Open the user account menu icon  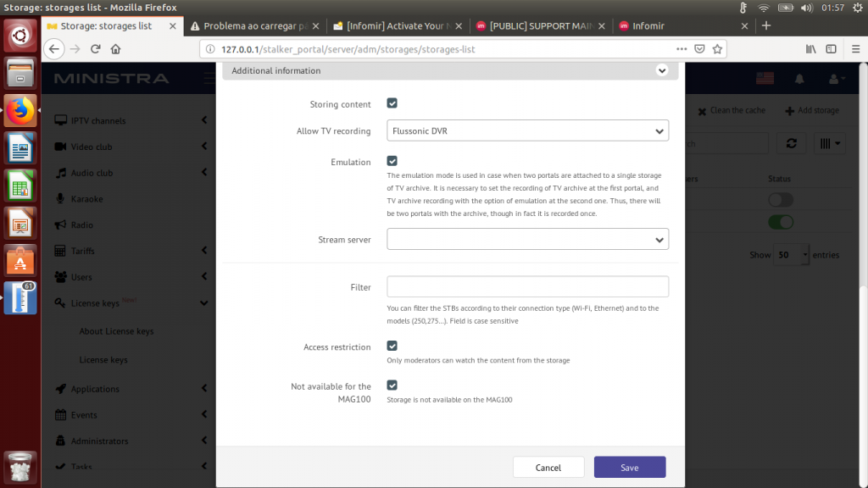[x=836, y=79]
